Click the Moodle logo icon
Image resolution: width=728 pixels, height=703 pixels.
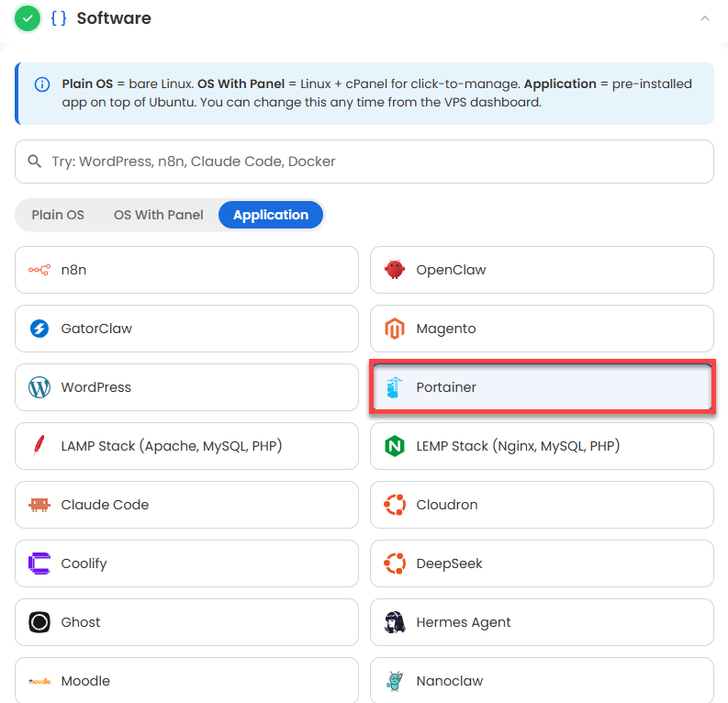pyautogui.click(x=39, y=681)
